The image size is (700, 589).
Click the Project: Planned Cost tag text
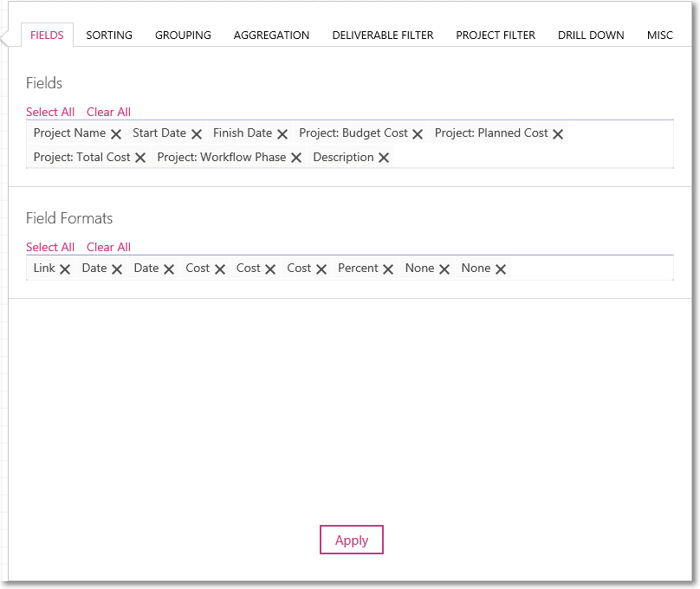click(x=491, y=133)
